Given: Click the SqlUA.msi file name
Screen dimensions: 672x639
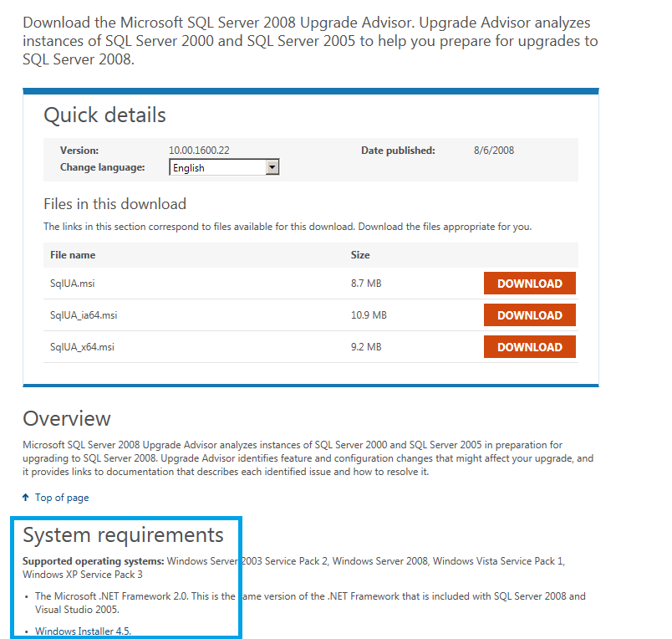Looking at the screenshot, I should 72,284.
